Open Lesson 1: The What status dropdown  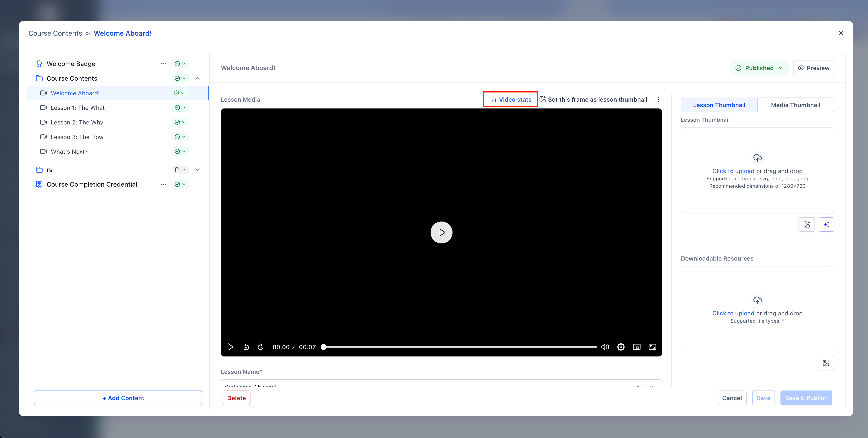[180, 108]
